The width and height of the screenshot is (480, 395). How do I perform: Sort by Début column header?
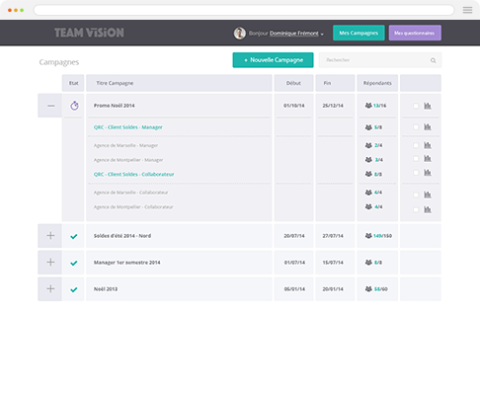tap(294, 83)
